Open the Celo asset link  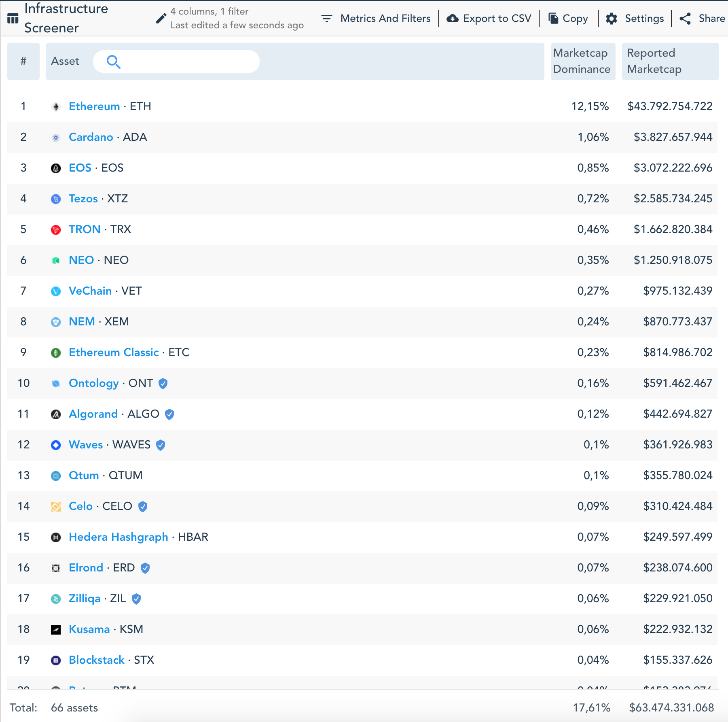tap(81, 506)
